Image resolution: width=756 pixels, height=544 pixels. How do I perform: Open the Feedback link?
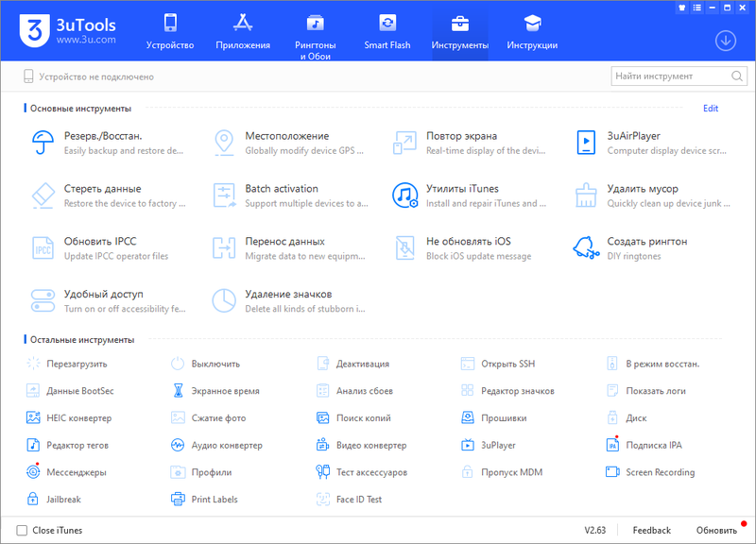tap(651, 530)
